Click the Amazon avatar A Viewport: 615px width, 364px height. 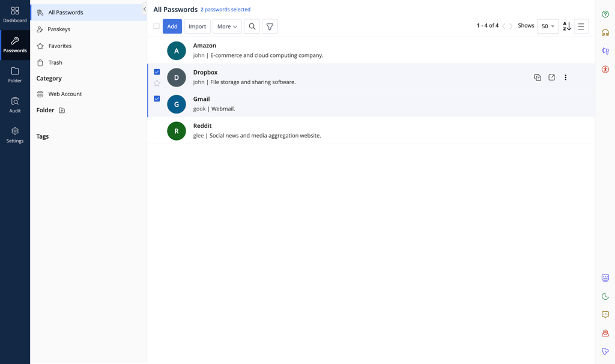pos(177,50)
